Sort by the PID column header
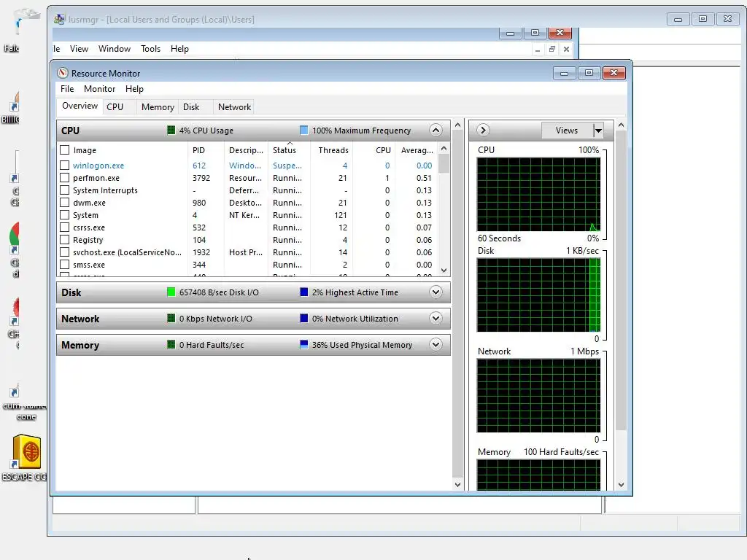Image resolution: width=747 pixels, height=560 pixels. (x=206, y=150)
